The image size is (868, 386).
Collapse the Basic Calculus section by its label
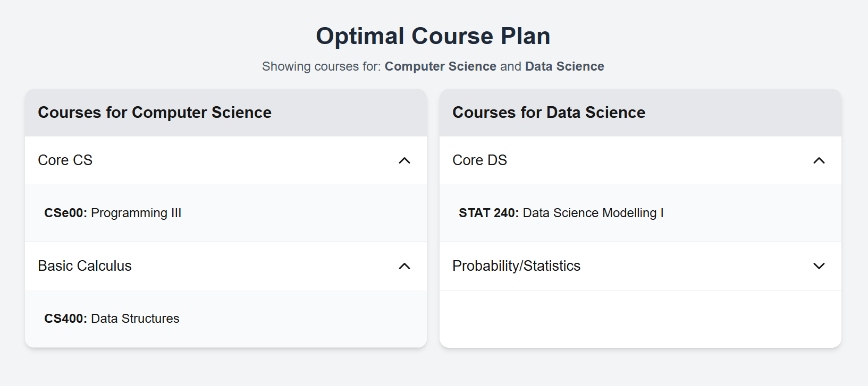pyautogui.click(x=85, y=266)
